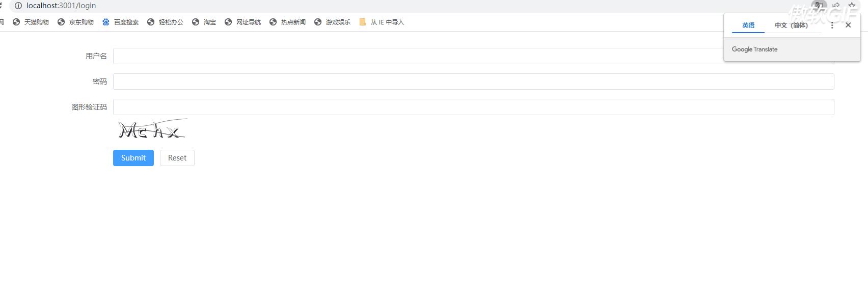Screen dimensions: 868x296
Task: Open the 天猫购物 bookmark
Action: point(31,22)
